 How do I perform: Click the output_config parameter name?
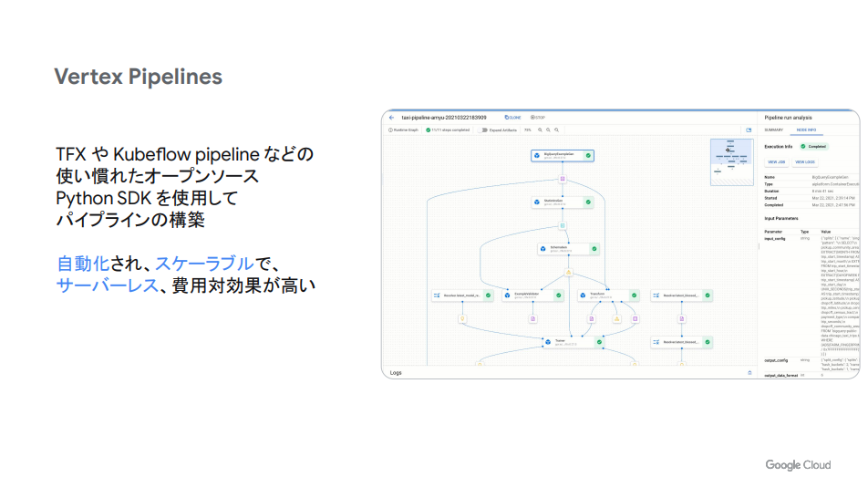776,360
